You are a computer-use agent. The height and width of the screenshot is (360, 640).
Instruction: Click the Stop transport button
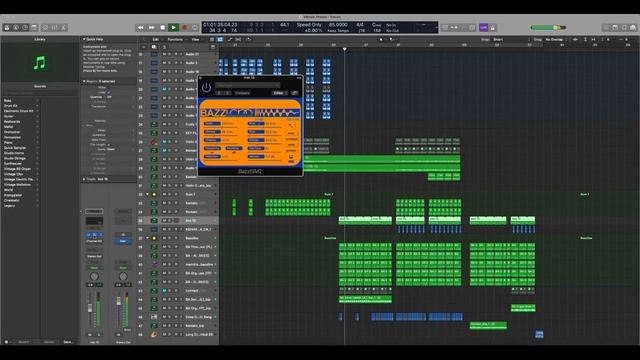[162, 27]
